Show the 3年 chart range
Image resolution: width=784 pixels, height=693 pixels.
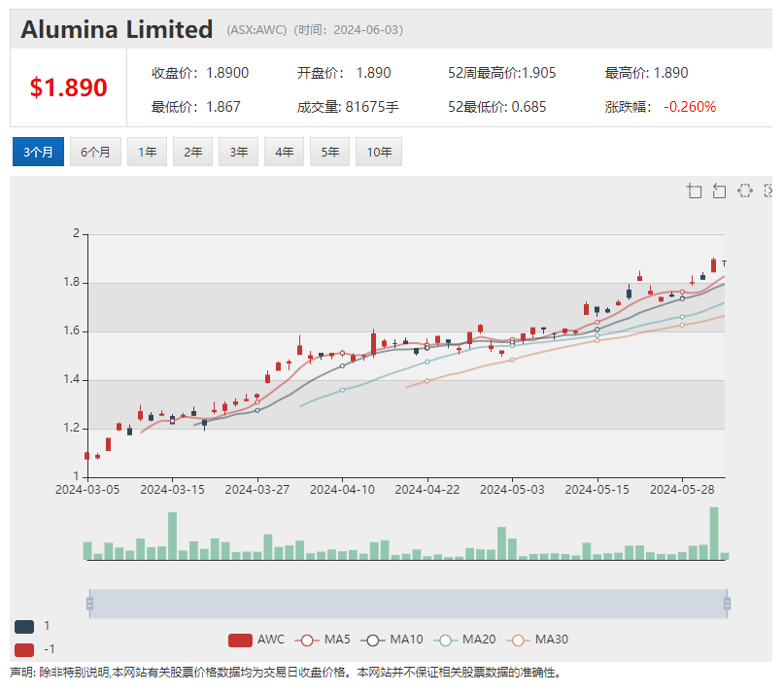point(238,152)
